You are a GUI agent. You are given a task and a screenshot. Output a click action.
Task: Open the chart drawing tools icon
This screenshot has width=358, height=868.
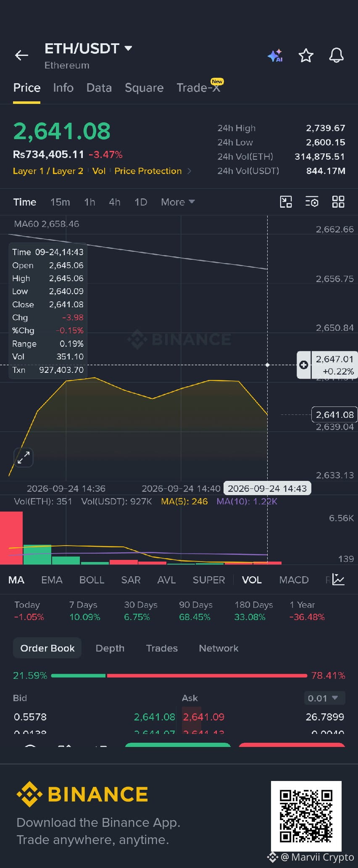(x=286, y=202)
